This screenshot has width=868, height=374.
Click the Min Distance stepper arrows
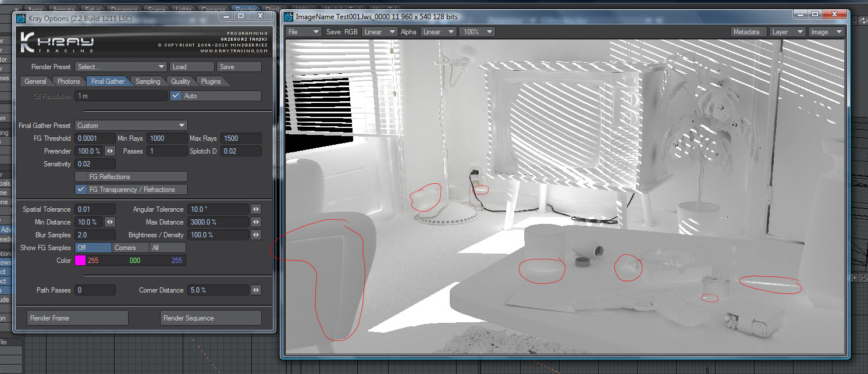[109, 222]
